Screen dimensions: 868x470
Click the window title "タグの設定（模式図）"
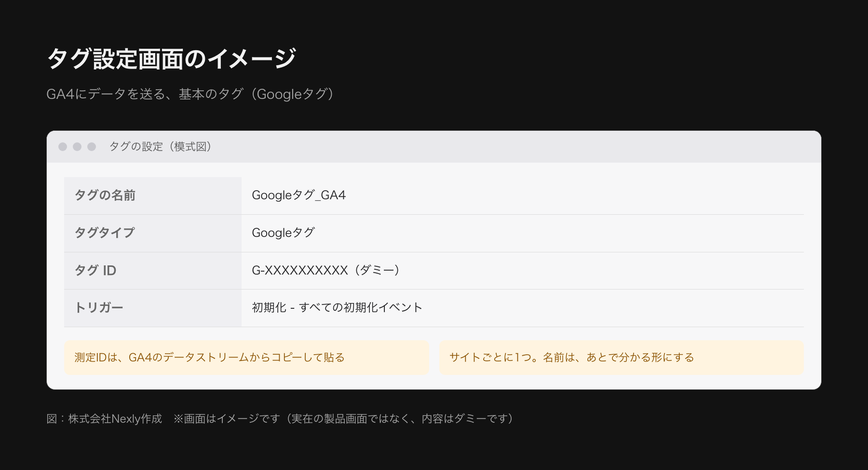(x=161, y=147)
